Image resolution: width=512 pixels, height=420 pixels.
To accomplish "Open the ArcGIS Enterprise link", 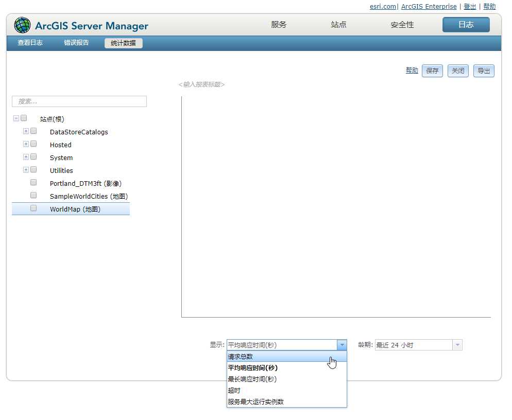I will click(x=429, y=7).
